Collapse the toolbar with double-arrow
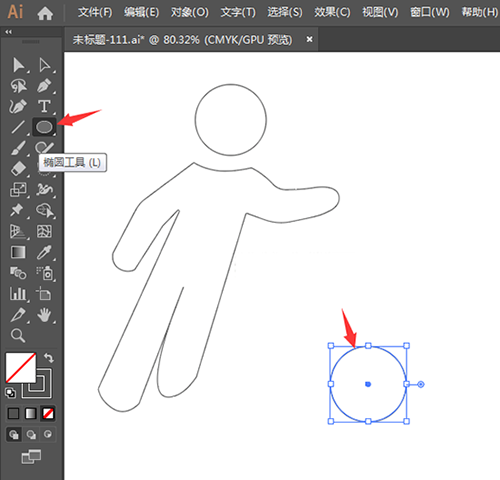Viewport: 500px width, 480px height. 8,32
